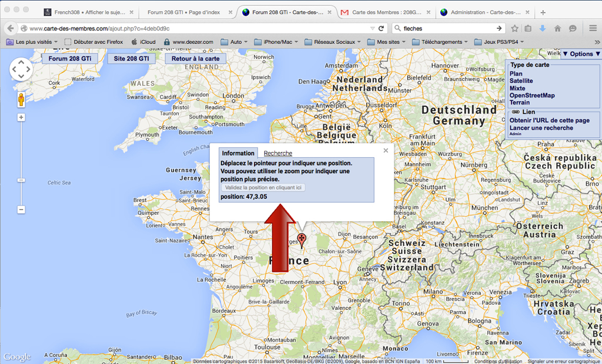The height and width of the screenshot is (364, 602).
Task: Open the bookmarks list icon
Action: point(528,28)
